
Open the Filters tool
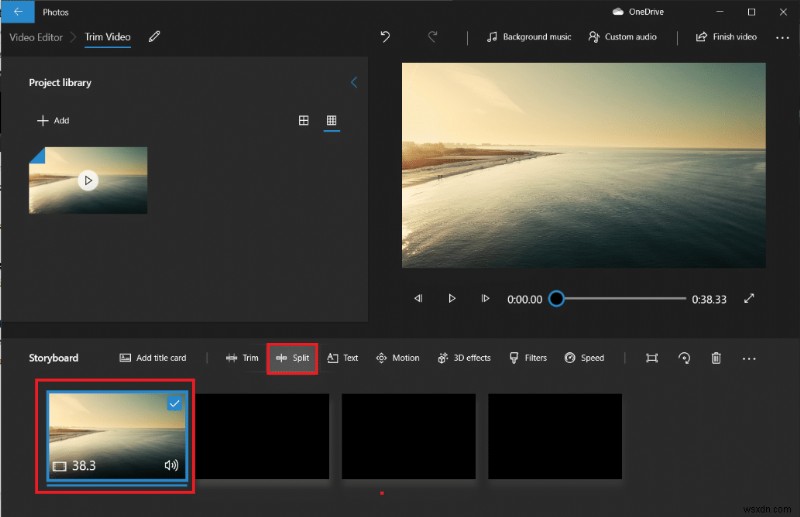pos(528,358)
